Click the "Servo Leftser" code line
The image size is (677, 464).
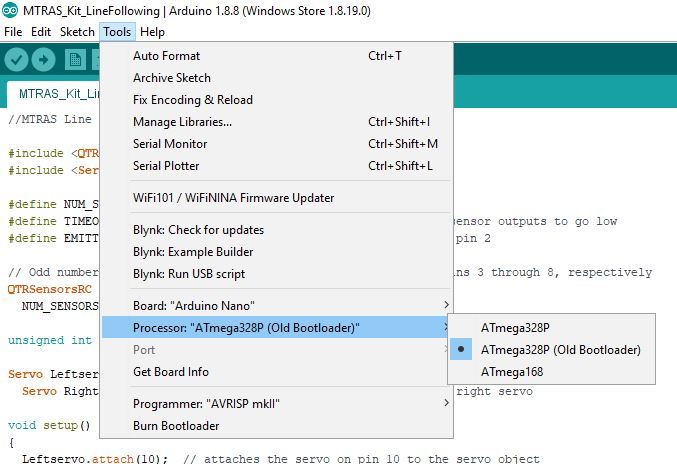click(54, 374)
